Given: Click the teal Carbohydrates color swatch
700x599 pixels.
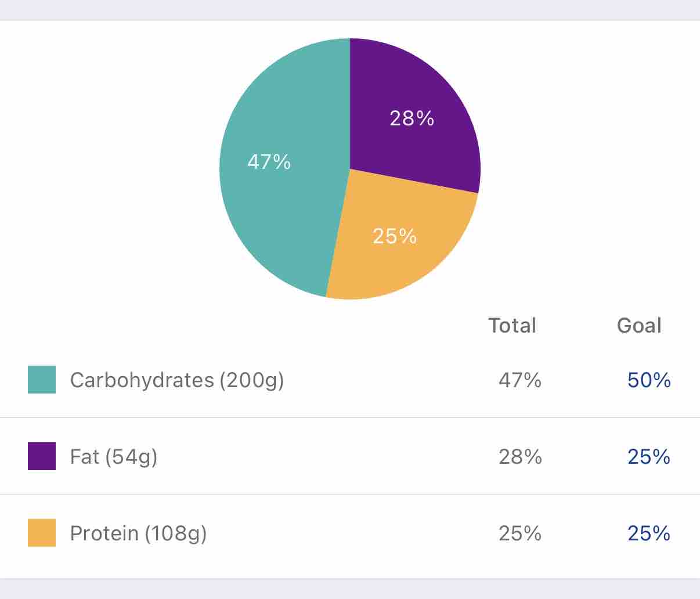Looking at the screenshot, I should tap(42, 380).
